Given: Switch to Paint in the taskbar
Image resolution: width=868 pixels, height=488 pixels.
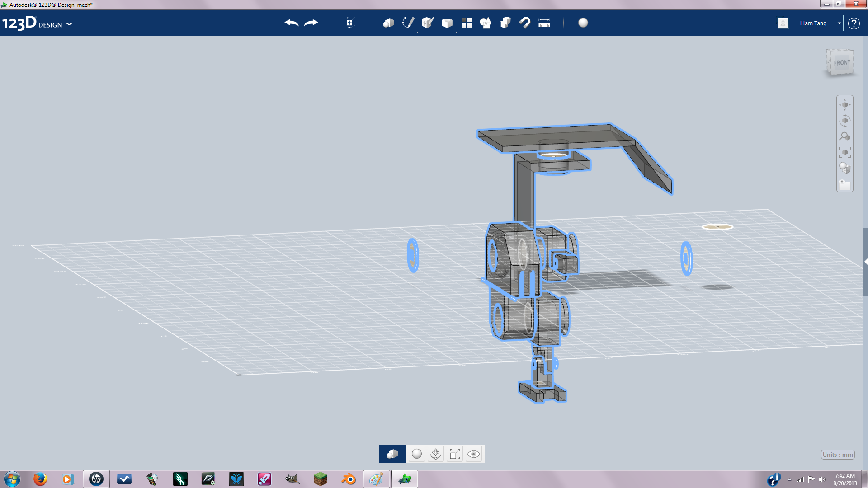Looking at the screenshot, I should click(376, 479).
